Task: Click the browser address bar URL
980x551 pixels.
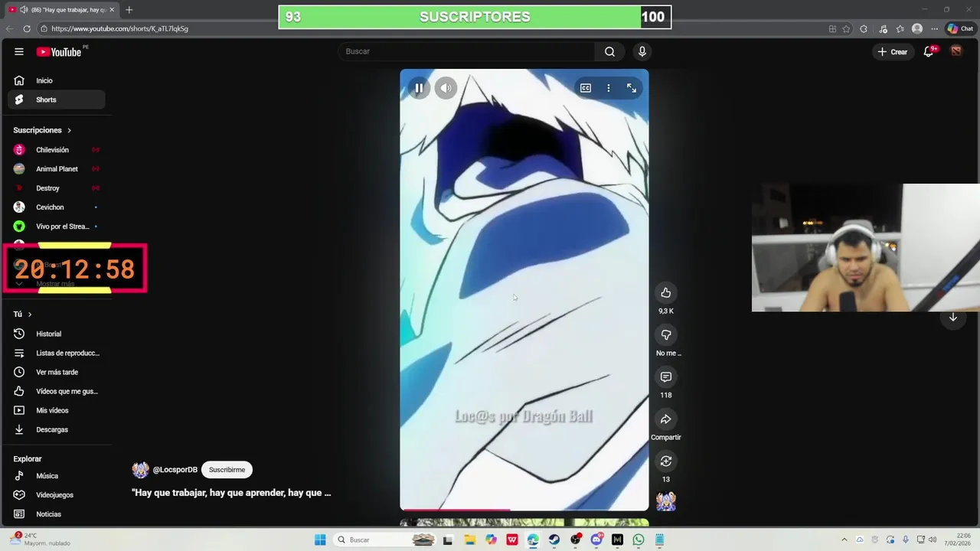Action: [119, 28]
